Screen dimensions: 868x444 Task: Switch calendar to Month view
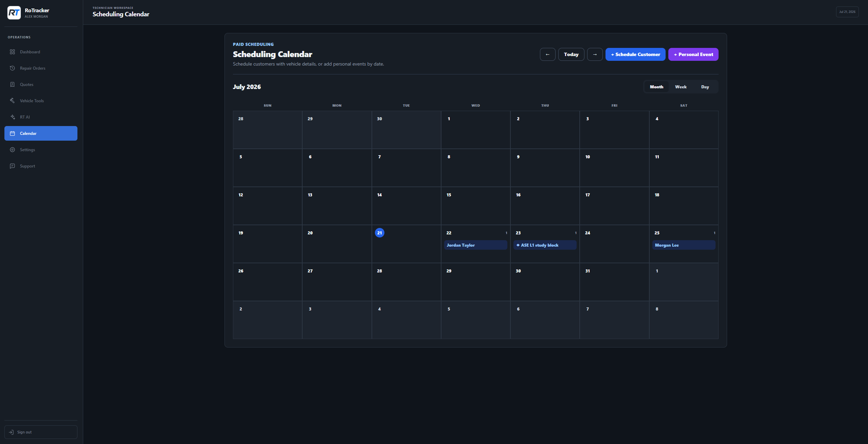point(656,87)
